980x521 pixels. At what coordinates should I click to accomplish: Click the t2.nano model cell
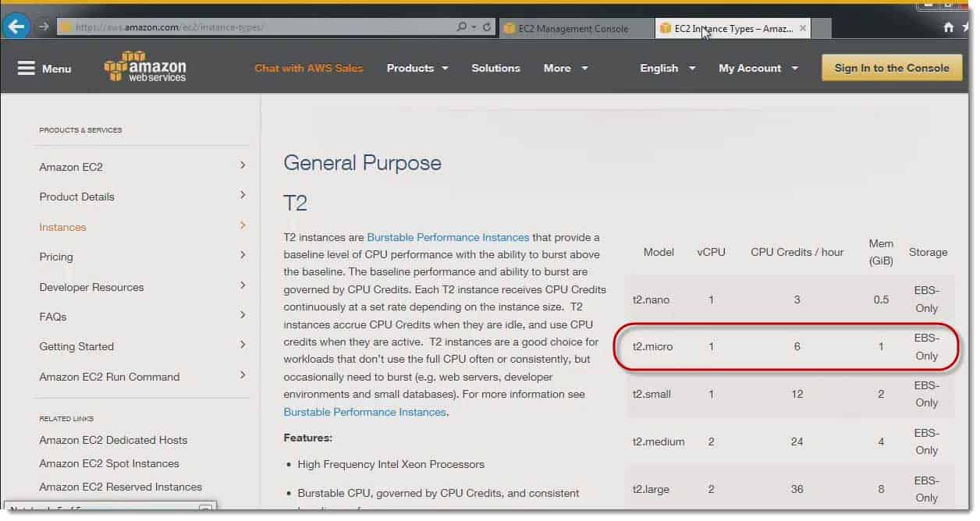651,299
